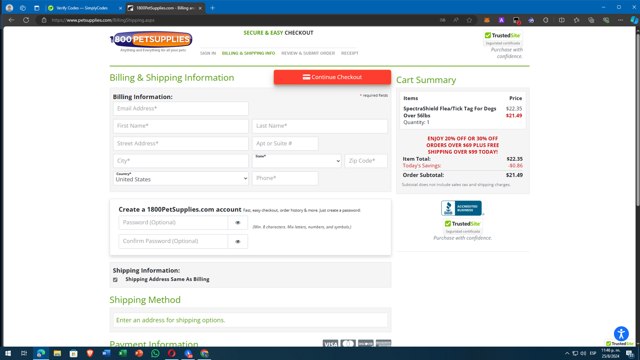This screenshot has height=360, width=640.
Task: Click the REVIEW & SUBMIT ORDER step
Action: point(308,53)
